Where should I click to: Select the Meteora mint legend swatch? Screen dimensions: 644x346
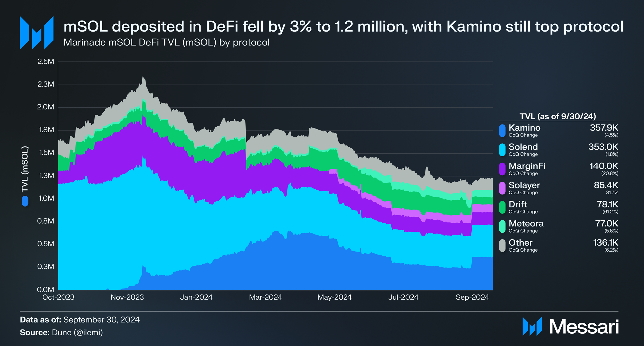tap(502, 227)
